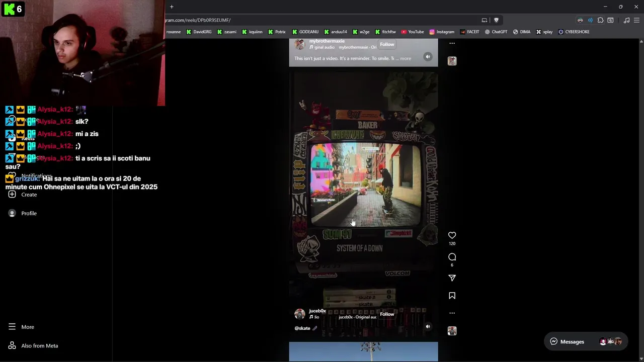Open the GODEANU bookmark

(305, 32)
